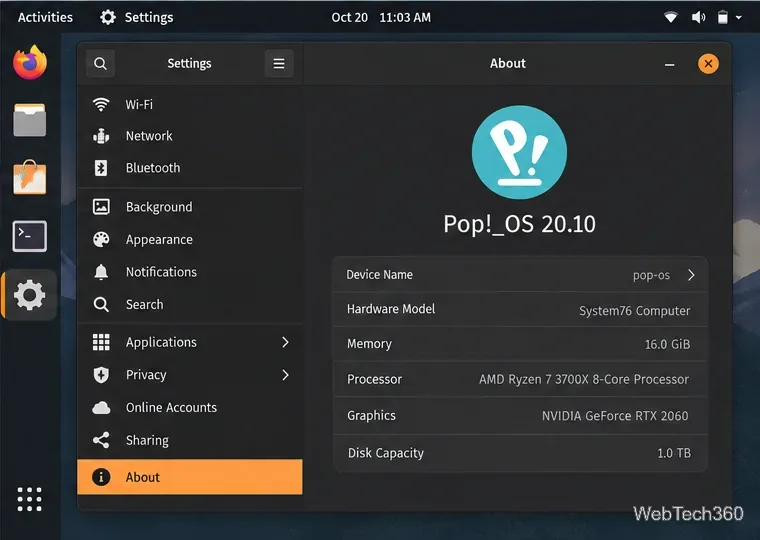Screen dimensions: 760x540
Task: Click the Graphics label
Action: [x=371, y=415]
